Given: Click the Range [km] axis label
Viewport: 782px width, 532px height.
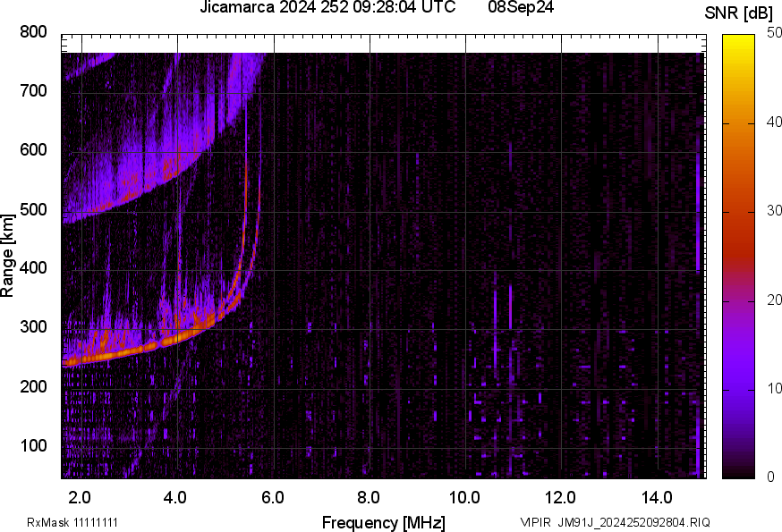Looking at the screenshot, I should click(x=8, y=256).
